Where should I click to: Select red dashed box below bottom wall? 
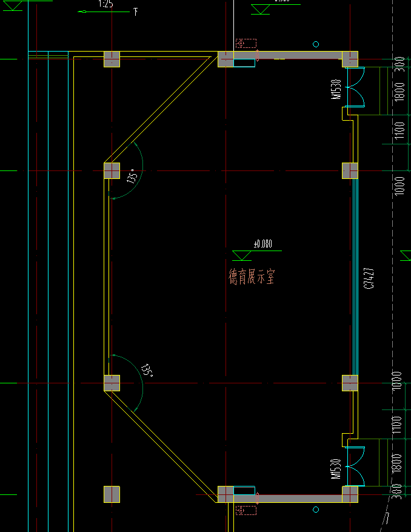point(246,510)
